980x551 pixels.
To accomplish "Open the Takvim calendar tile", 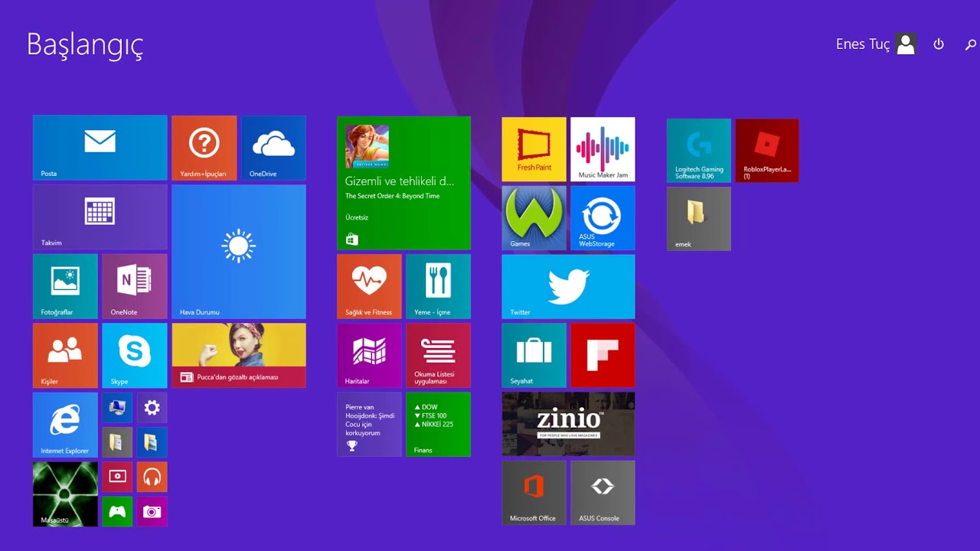I will click(x=100, y=217).
